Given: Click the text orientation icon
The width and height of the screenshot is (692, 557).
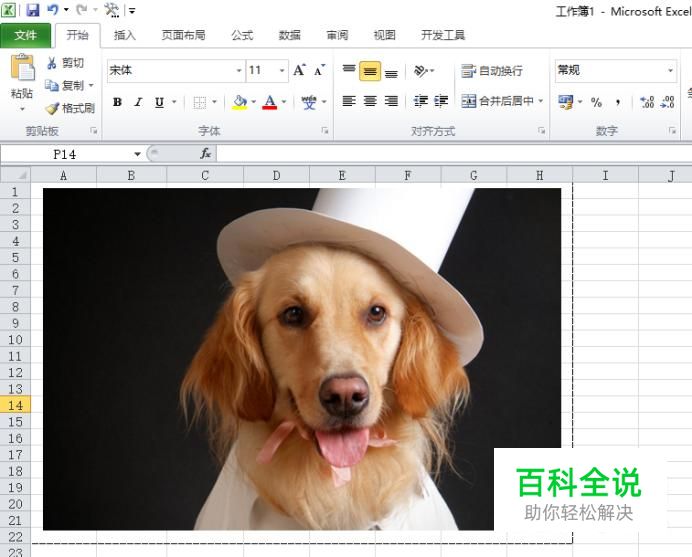Looking at the screenshot, I should [x=421, y=71].
